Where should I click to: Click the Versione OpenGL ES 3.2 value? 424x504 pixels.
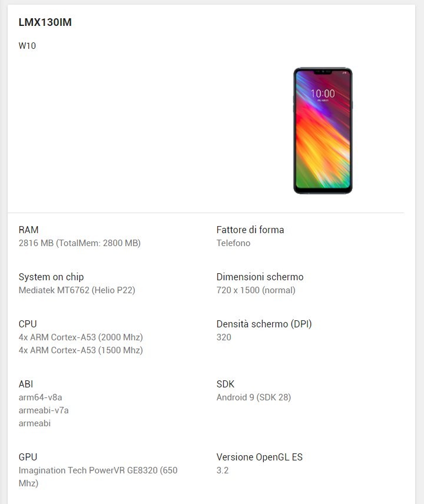(x=223, y=470)
